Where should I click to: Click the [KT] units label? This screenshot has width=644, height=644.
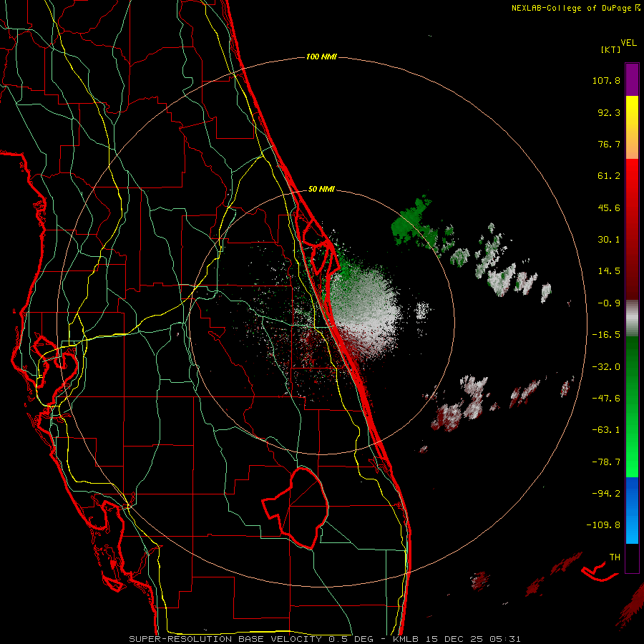(610, 49)
